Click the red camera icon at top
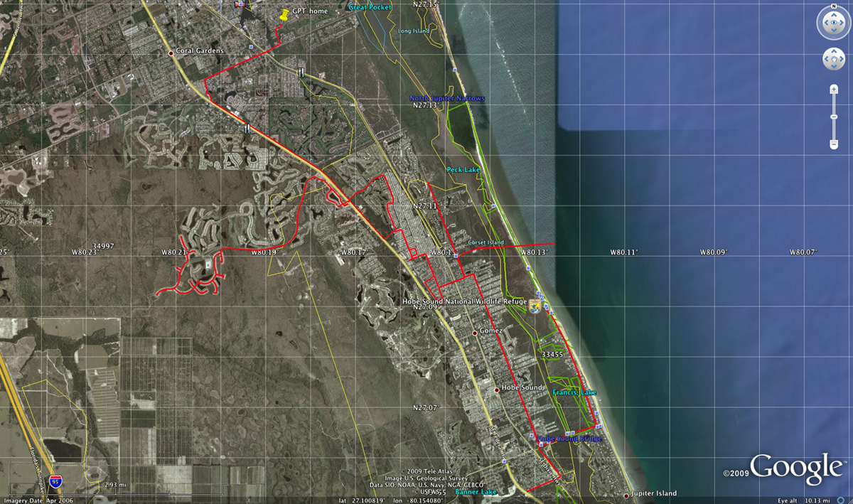This screenshot has width=853, height=504. [x=240, y=4]
